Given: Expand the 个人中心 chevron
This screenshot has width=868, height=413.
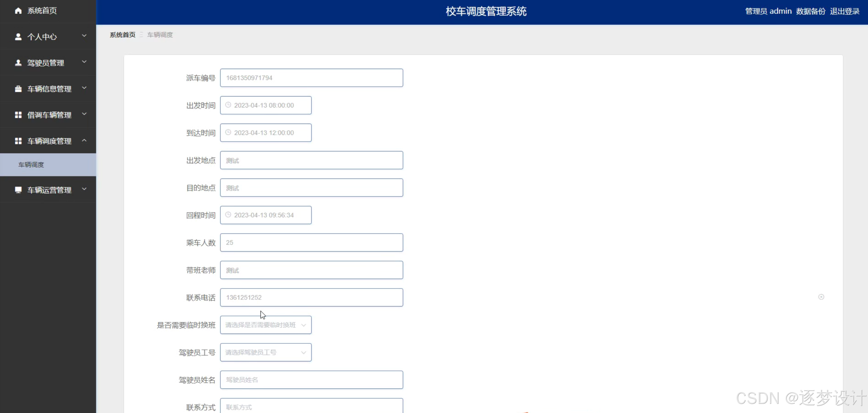Looking at the screenshot, I should click(x=84, y=36).
